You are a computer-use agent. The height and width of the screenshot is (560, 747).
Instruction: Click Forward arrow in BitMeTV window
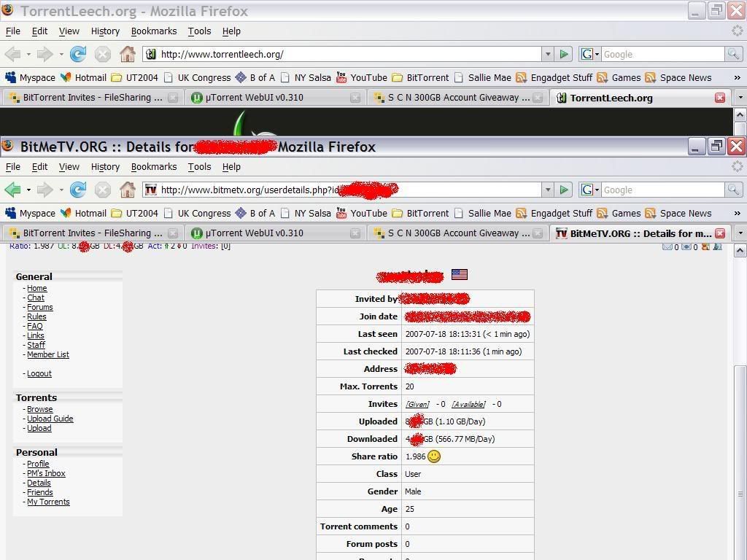(45, 190)
